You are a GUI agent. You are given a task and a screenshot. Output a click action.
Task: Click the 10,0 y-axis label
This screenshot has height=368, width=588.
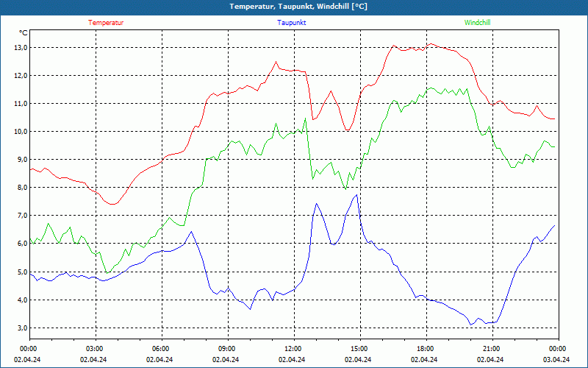21,132
